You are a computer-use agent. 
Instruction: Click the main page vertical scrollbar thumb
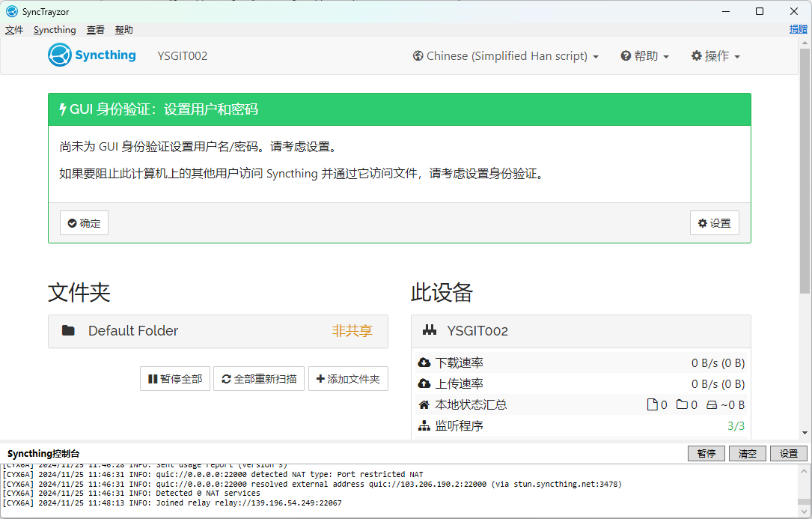[805, 171]
